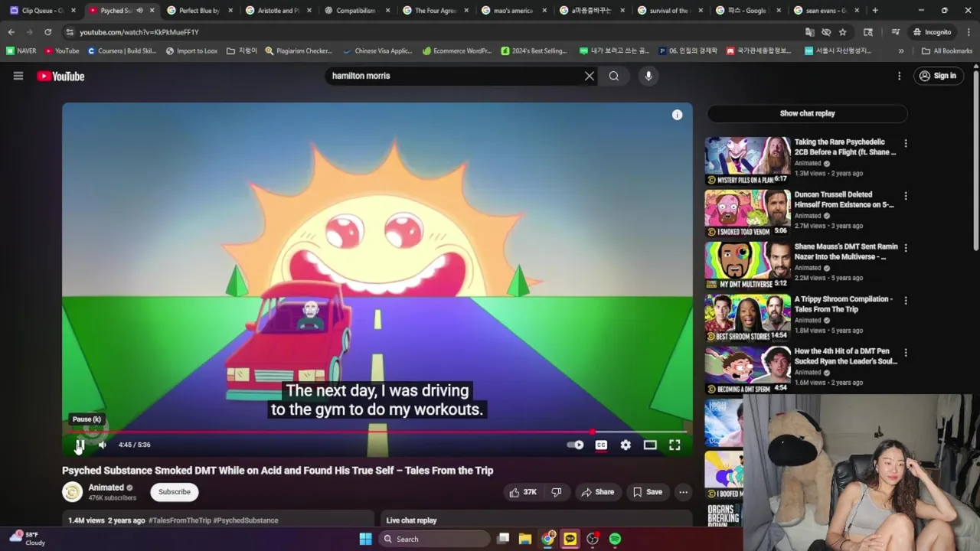Image resolution: width=980 pixels, height=551 pixels.
Task: Open options menu for Duncan Trussell video
Action: click(906, 196)
